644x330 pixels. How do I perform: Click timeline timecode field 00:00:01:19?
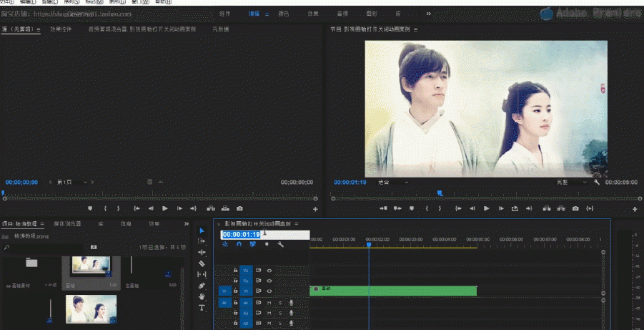tap(265, 235)
